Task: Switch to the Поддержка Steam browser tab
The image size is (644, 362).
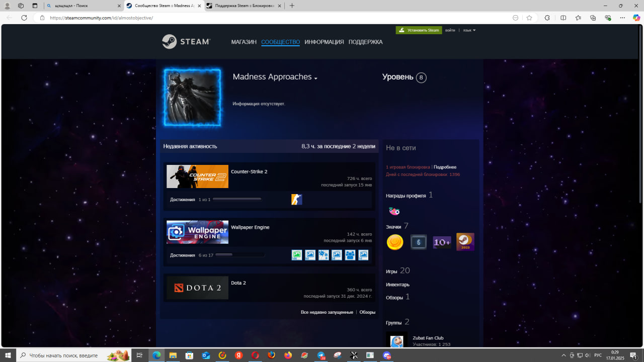Action: pyautogui.click(x=244, y=6)
